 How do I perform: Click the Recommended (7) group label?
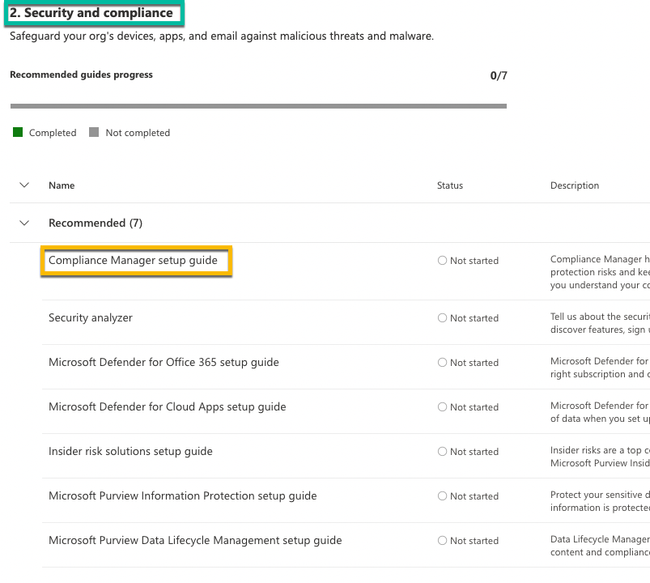click(x=95, y=223)
